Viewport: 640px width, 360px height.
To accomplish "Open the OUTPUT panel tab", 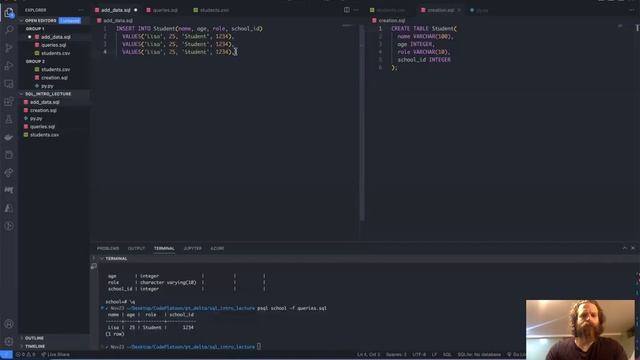I will point(136,248).
